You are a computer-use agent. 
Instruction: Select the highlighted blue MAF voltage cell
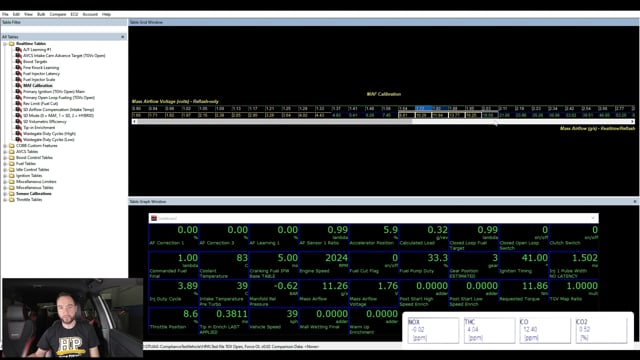pyautogui.click(x=423, y=109)
